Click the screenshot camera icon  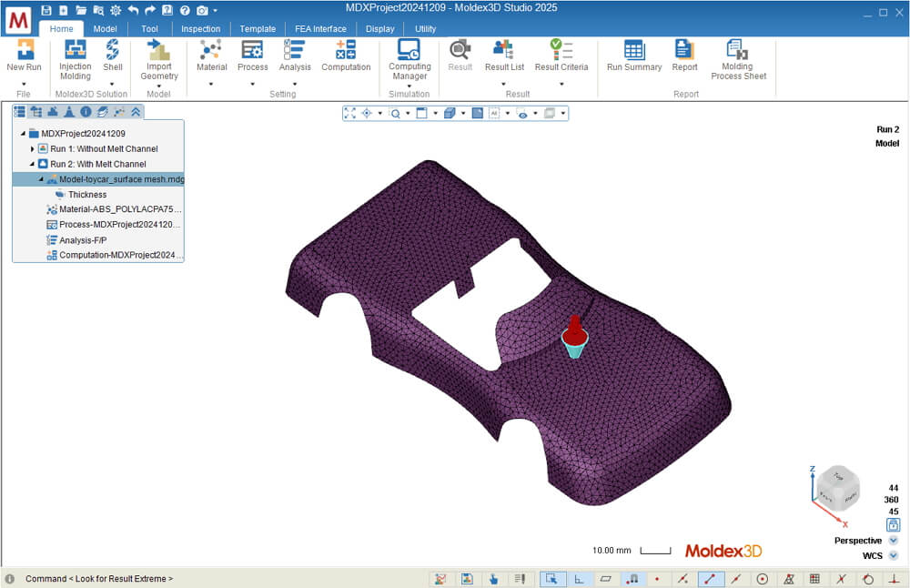click(x=202, y=10)
